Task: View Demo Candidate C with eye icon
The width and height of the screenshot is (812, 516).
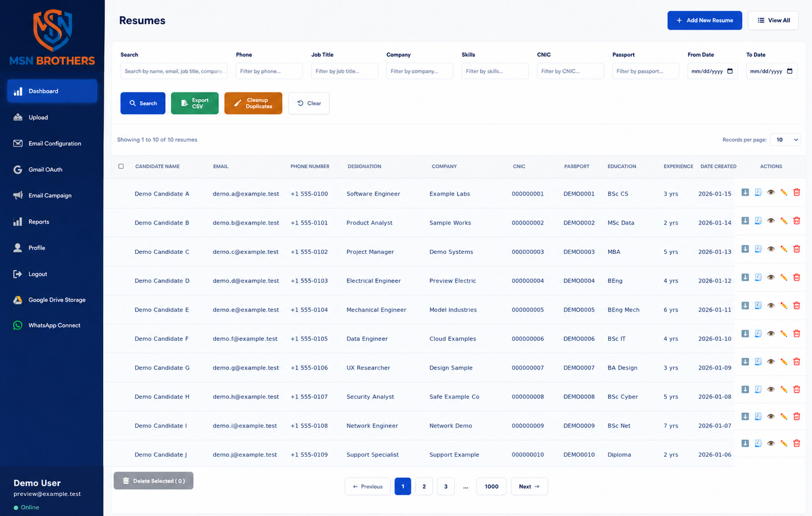Action: [771, 249]
